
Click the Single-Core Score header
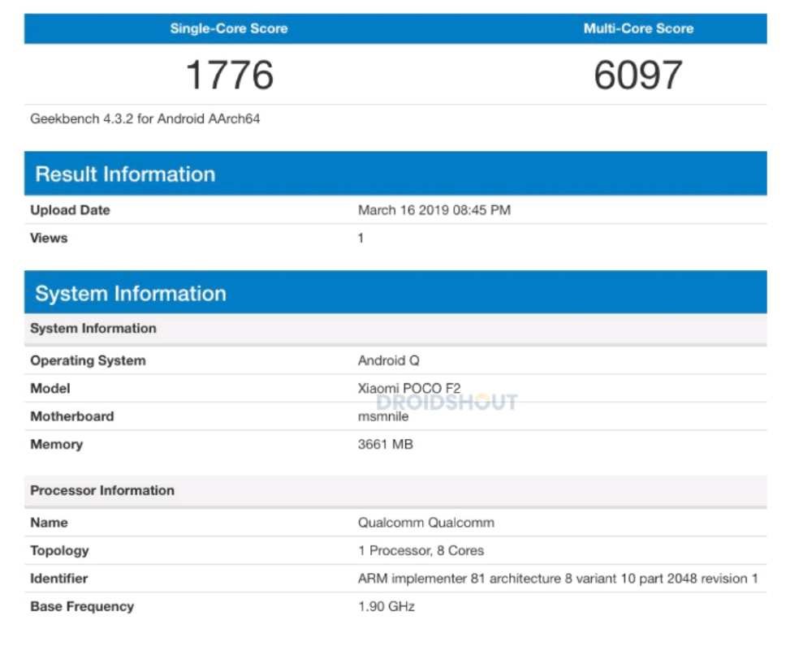click(x=229, y=28)
